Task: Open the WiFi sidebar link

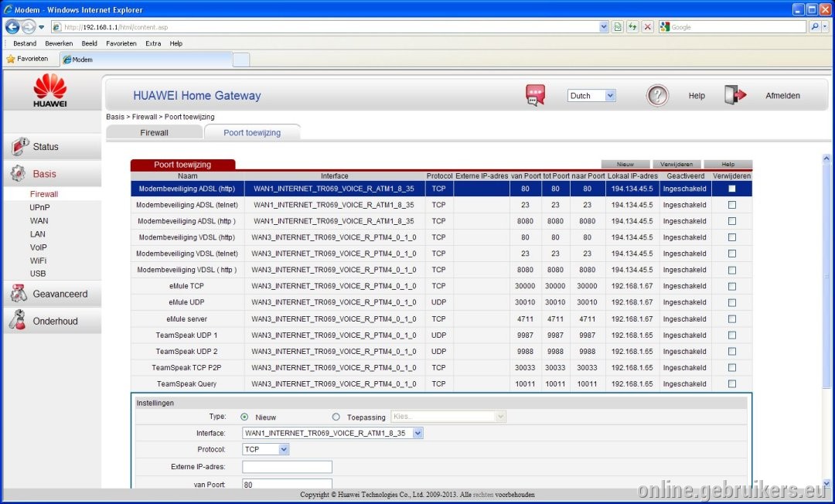Action: pos(39,261)
